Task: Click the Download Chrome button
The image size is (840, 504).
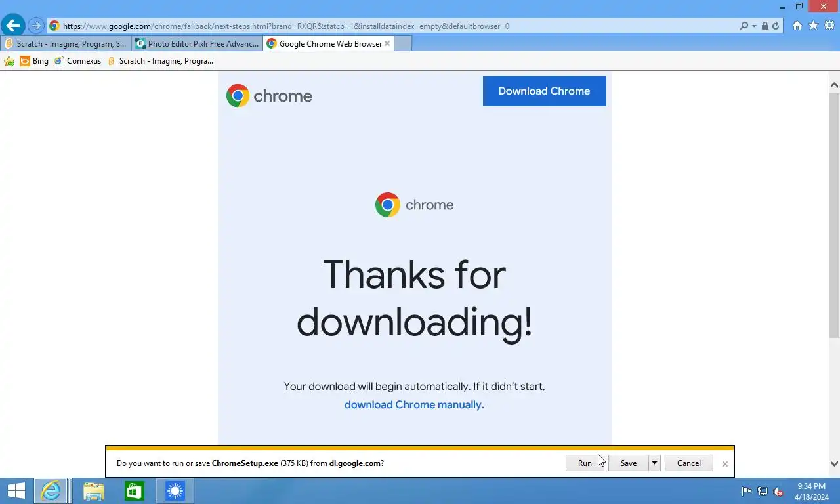Action: tap(544, 91)
